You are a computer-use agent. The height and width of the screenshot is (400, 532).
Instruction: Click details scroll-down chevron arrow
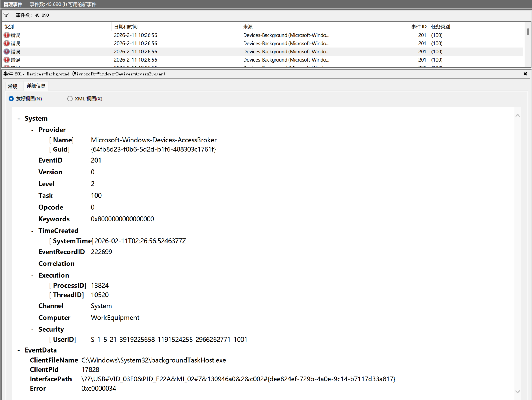(517, 392)
